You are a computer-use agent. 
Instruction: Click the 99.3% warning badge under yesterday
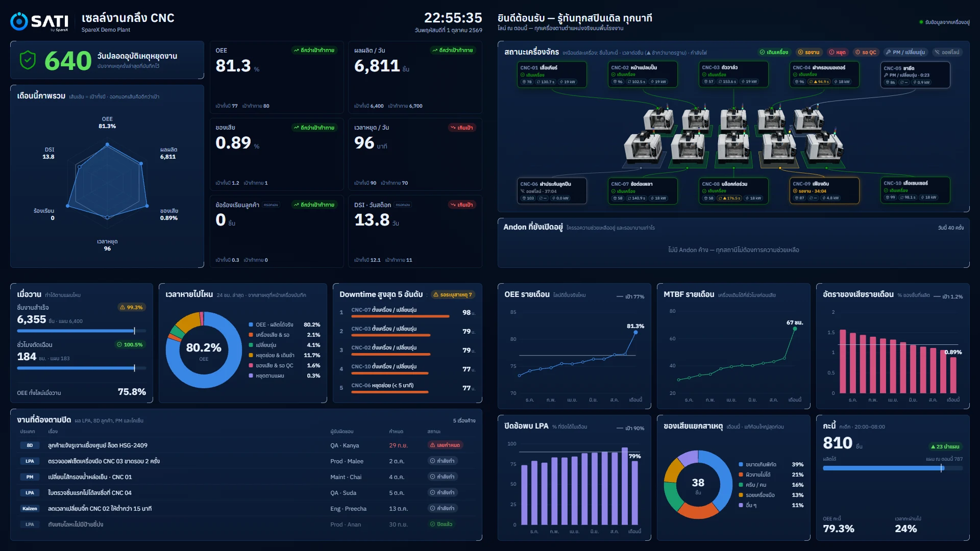tap(131, 308)
